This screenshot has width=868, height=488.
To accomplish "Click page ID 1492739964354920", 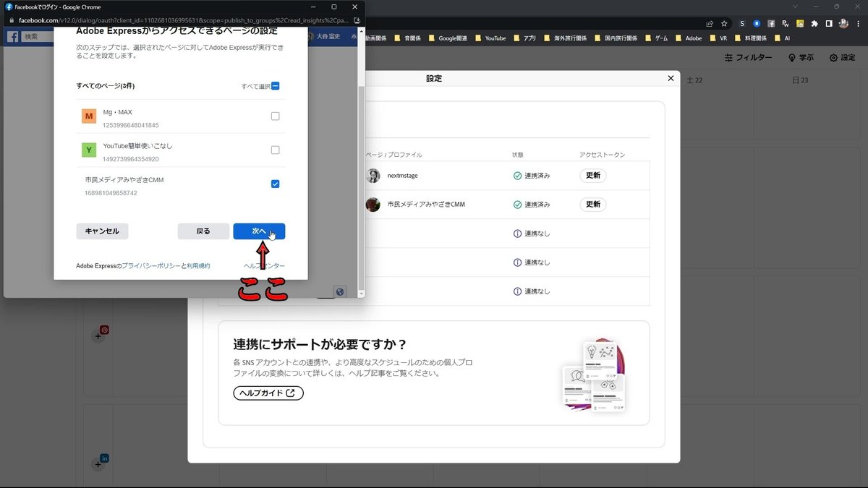I will click(x=131, y=159).
